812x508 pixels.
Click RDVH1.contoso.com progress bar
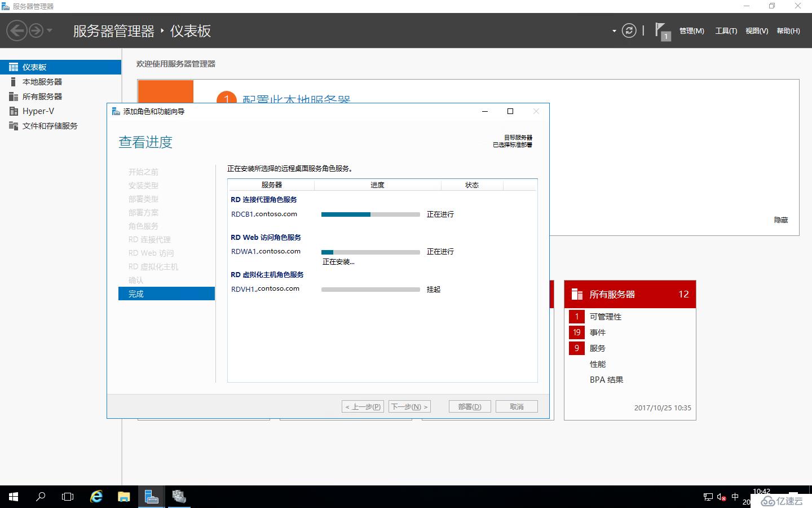pos(370,289)
